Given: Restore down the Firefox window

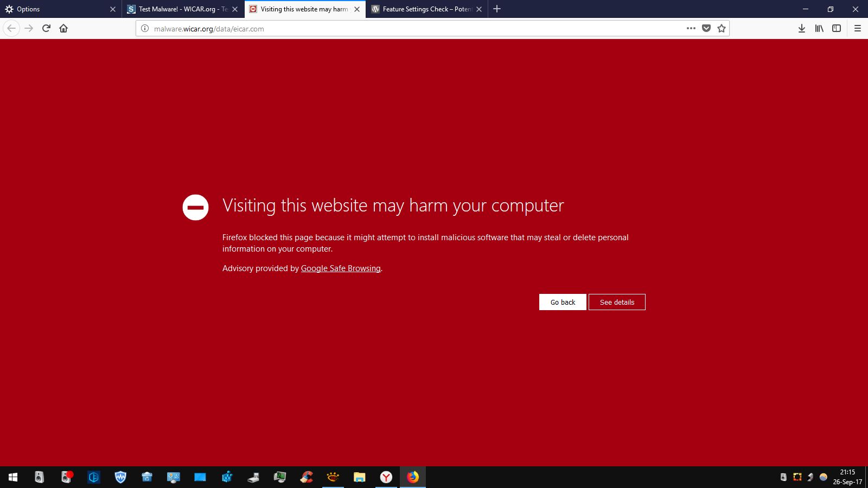Looking at the screenshot, I should [831, 9].
